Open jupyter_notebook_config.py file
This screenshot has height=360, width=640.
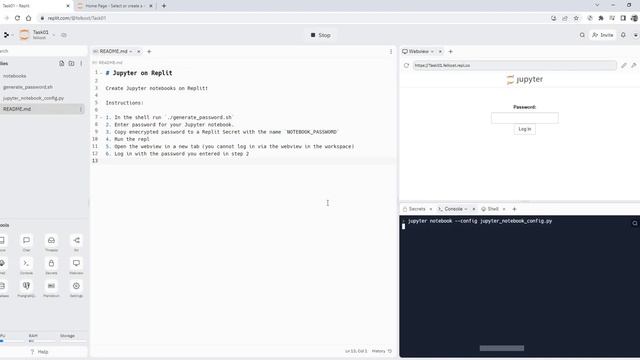click(x=33, y=98)
